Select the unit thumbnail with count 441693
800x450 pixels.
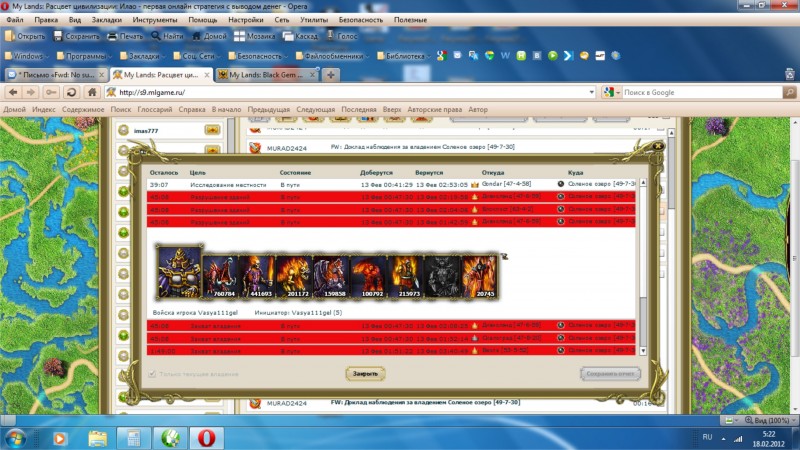click(x=257, y=277)
